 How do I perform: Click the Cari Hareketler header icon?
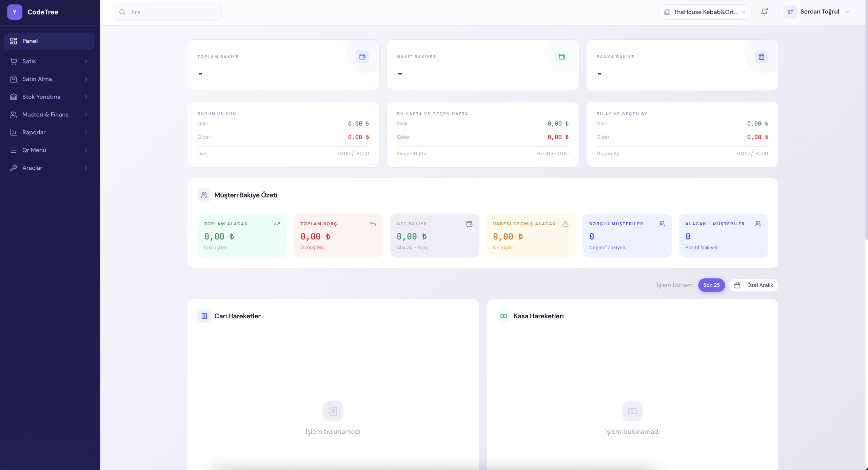[x=204, y=316]
